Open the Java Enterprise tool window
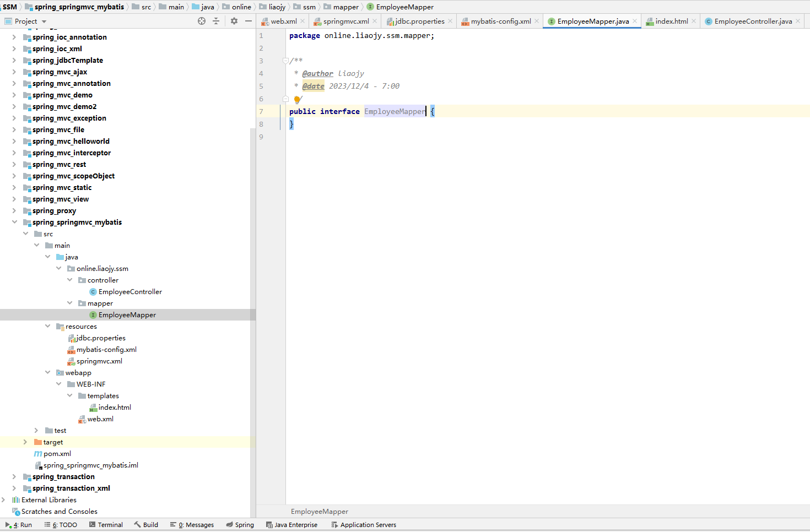 click(291, 525)
